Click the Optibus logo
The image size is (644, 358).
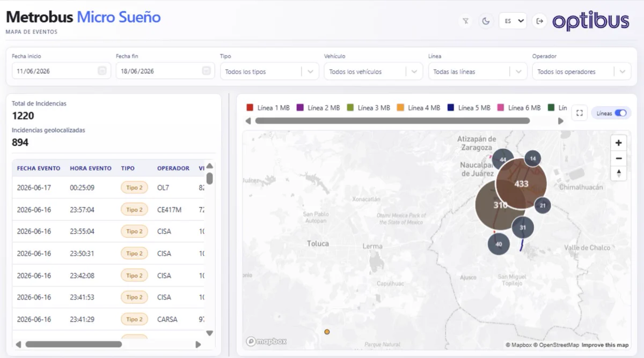coord(590,21)
